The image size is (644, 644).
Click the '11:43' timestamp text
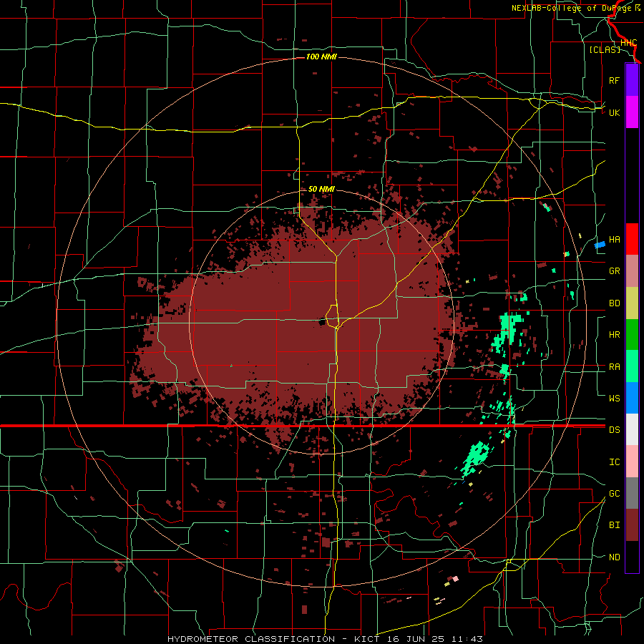point(467,639)
